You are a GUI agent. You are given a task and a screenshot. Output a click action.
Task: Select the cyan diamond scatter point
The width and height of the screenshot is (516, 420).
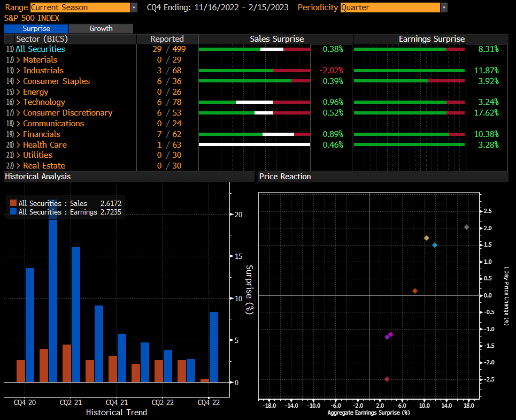point(435,245)
